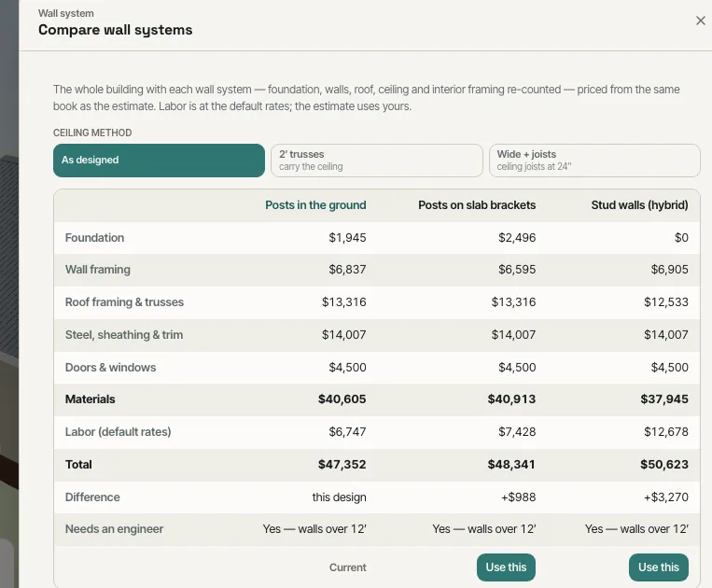Click the $40,605 materials value
The image size is (712, 588).
(x=342, y=399)
